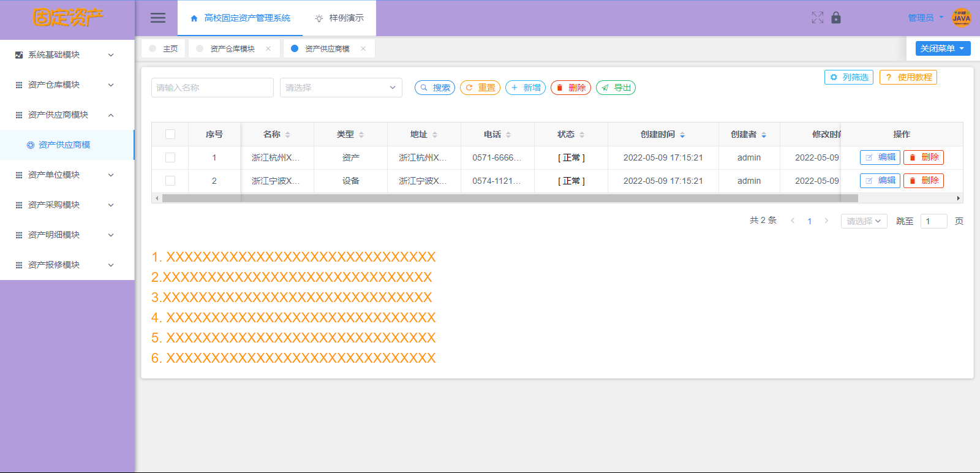Select all rows with header checkbox
This screenshot has width=980, height=473.
click(170, 134)
